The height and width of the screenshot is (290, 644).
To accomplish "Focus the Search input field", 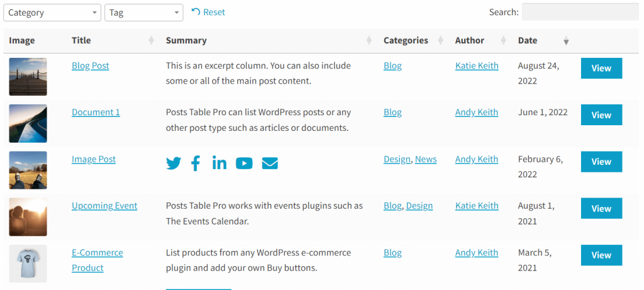I will (x=580, y=12).
